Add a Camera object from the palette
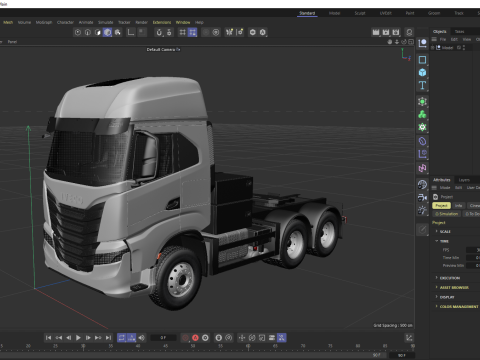480x360 pixels. [x=422, y=197]
